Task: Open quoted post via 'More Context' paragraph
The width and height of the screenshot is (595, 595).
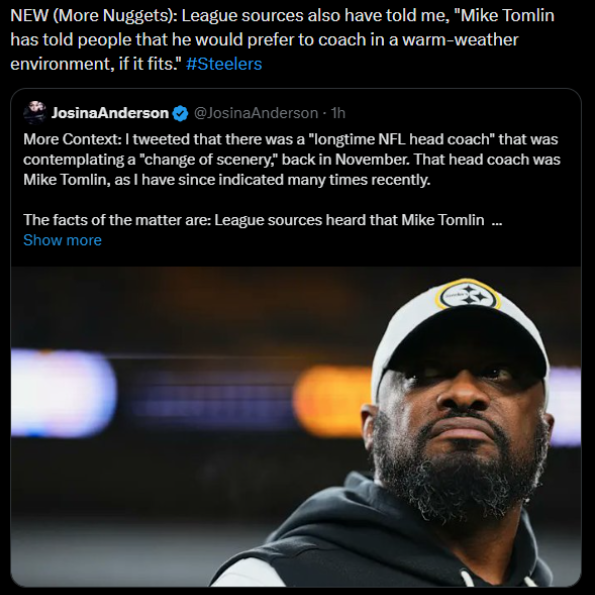Action: [x=291, y=159]
